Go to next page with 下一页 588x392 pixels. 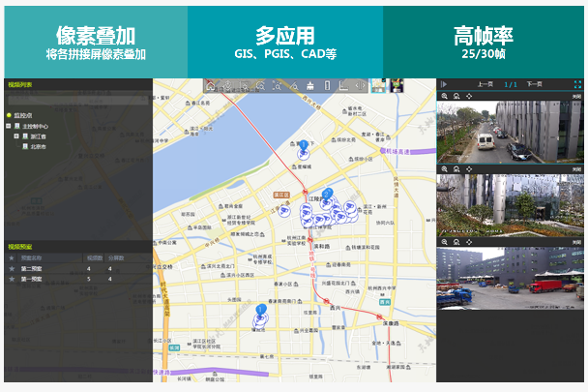[535, 85]
